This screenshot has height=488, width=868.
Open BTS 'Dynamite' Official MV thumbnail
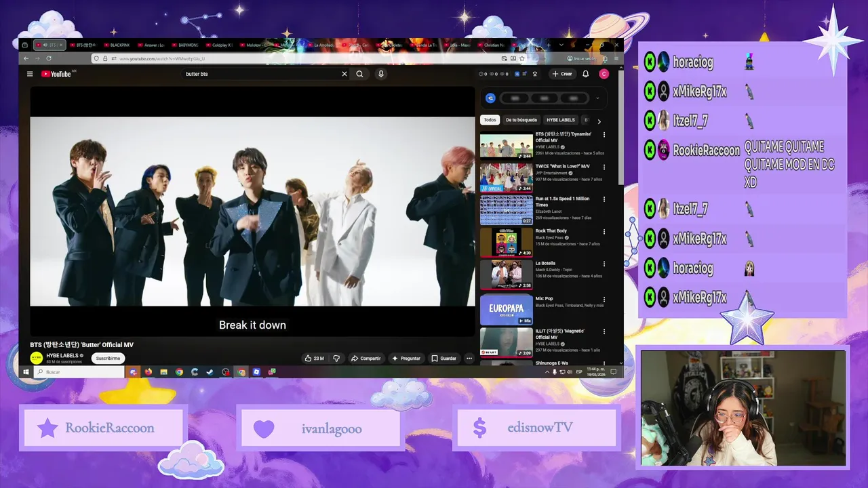tap(507, 146)
